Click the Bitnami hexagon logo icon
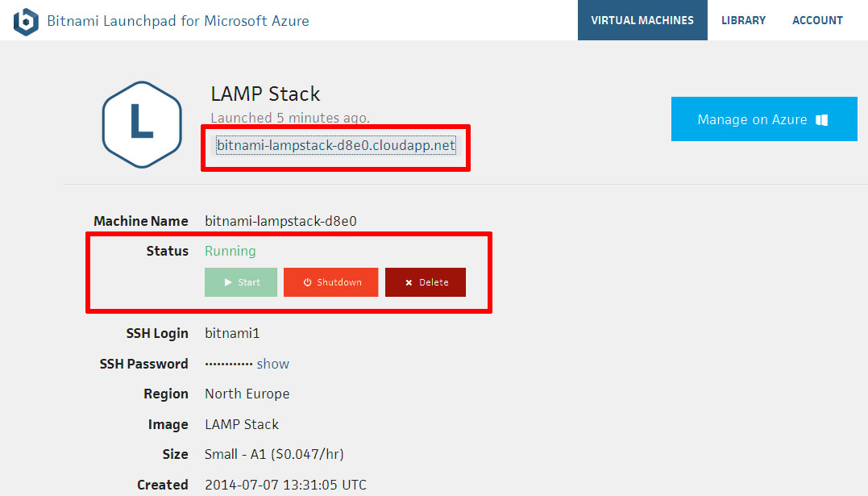 pyautogui.click(x=26, y=22)
